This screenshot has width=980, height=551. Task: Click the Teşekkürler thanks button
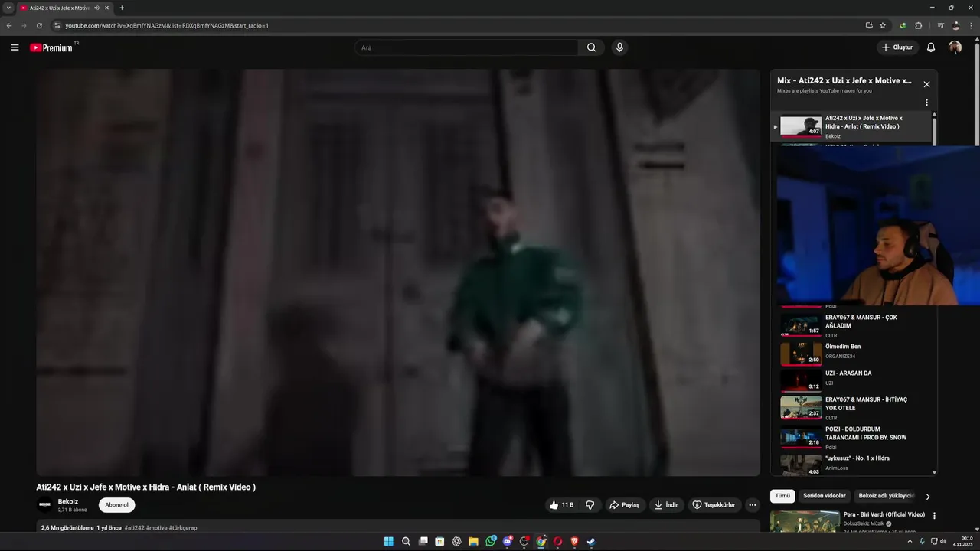(x=714, y=505)
